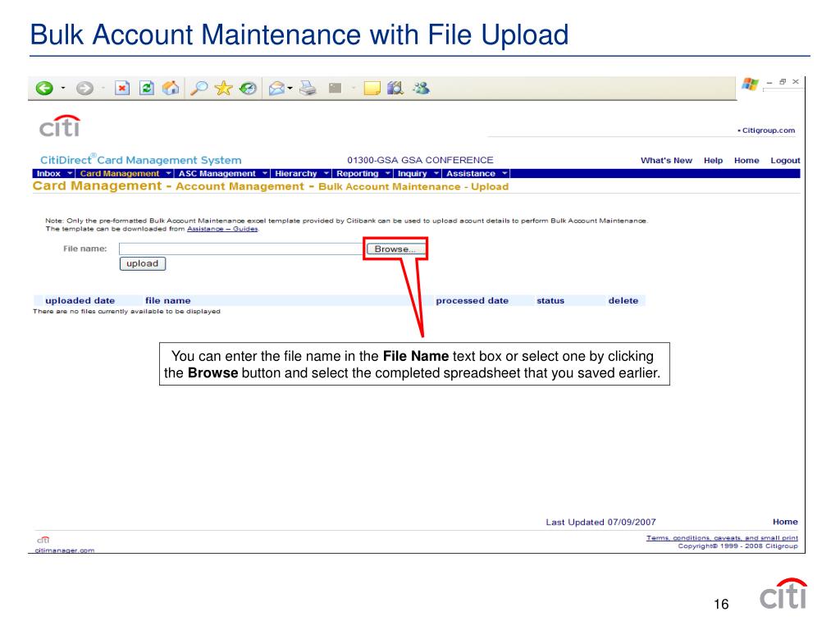Click the '01300-GSA GSA CONFERENCE' text

point(420,160)
